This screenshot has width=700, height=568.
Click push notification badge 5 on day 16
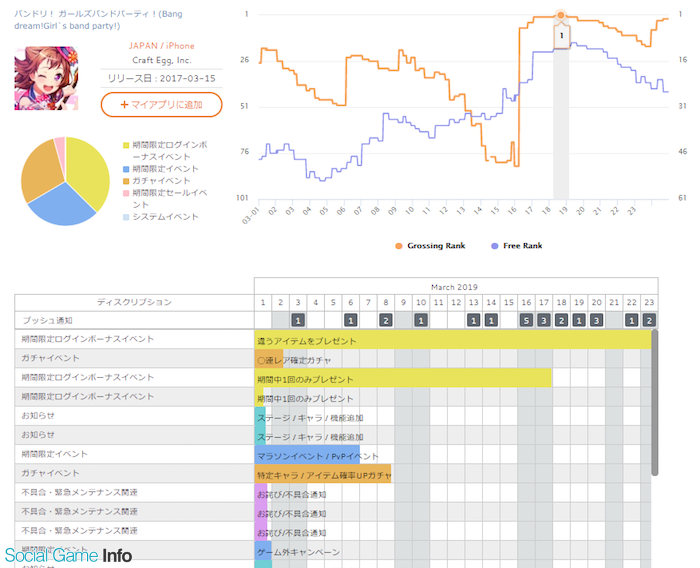click(526, 320)
